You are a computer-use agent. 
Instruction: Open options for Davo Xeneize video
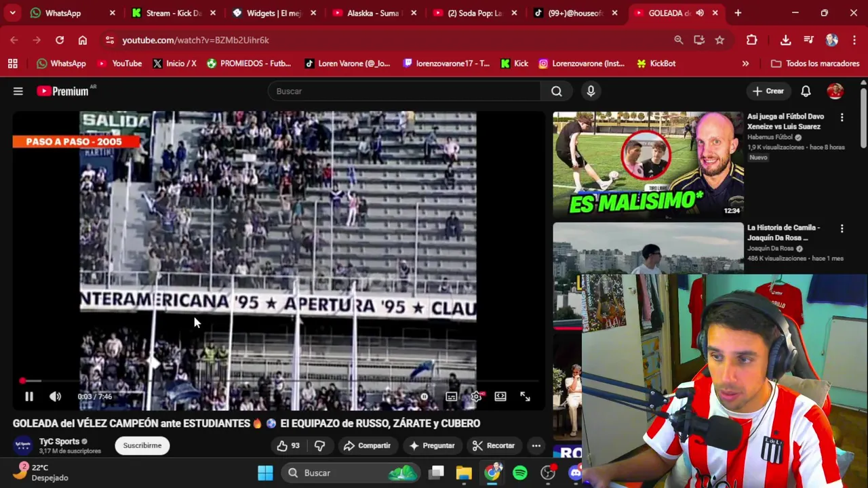point(842,117)
